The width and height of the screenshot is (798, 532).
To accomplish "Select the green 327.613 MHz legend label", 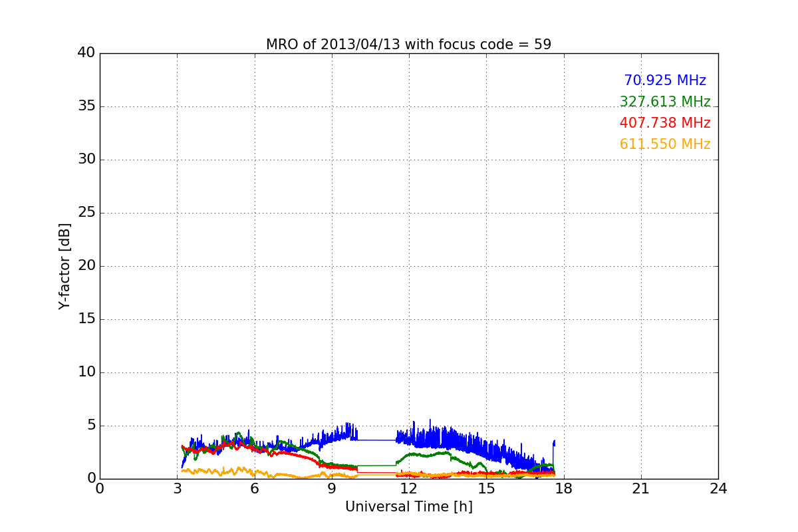I will (665, 102).
